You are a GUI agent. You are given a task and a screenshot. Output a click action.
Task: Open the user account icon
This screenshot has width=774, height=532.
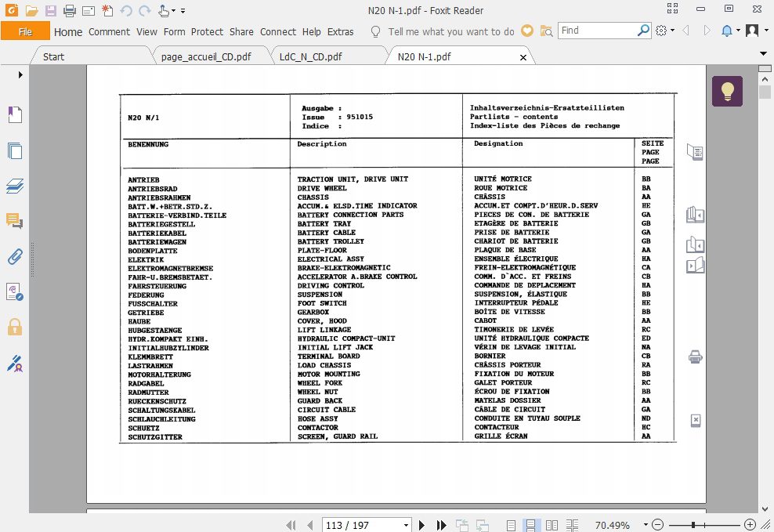tap(752, 31)
